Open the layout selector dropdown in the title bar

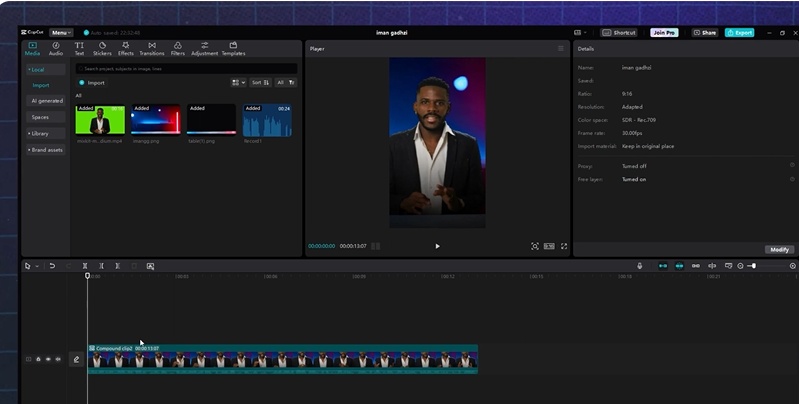[580, 33]
